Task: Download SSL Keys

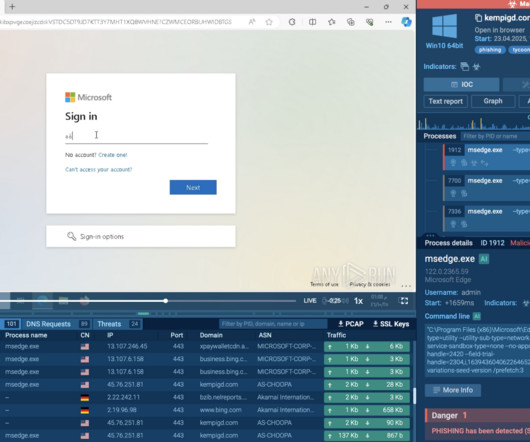Action: 391,324
